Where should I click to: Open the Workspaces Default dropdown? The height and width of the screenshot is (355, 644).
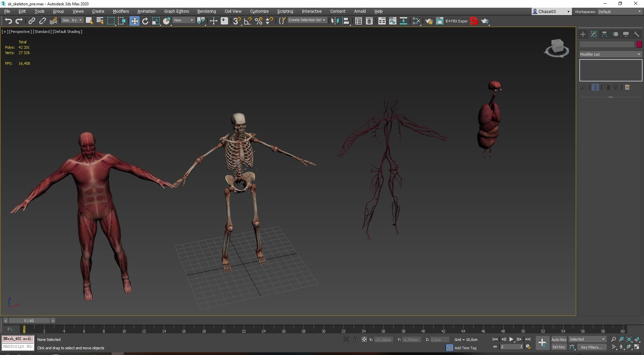(x=620, y=12)
